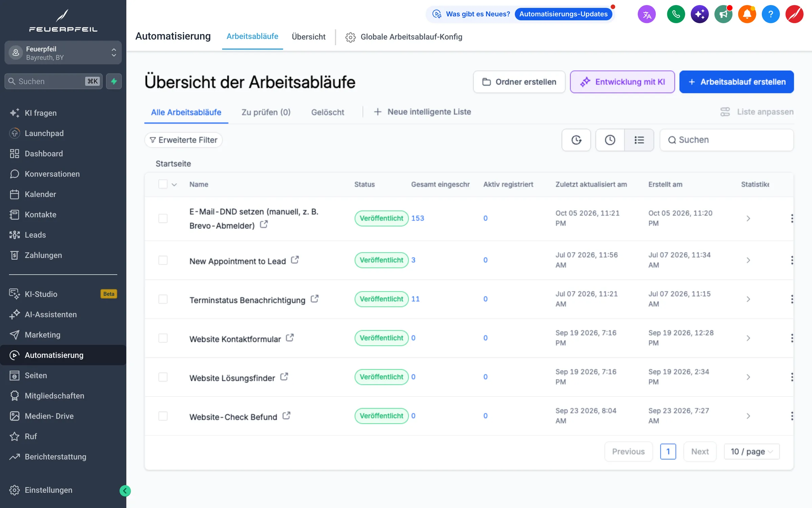The height and width of the screenshot is (508, 812).
Task: Click the workflow Suchen search field
Action: (x=726, y=140)
